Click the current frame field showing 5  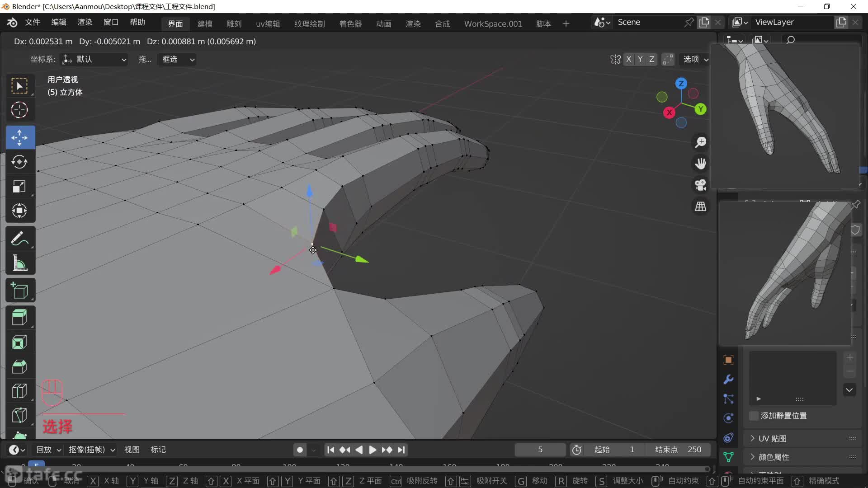540,450
